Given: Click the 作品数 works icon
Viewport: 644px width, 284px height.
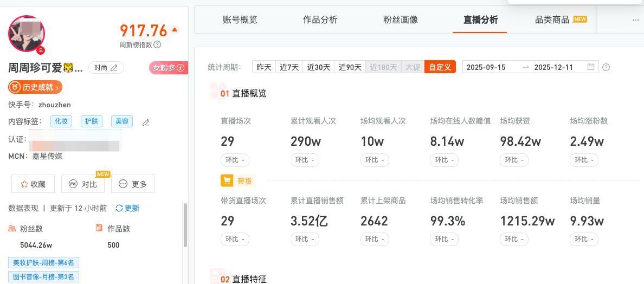Looking at the screenshot, I should click(x=99, y=228).
